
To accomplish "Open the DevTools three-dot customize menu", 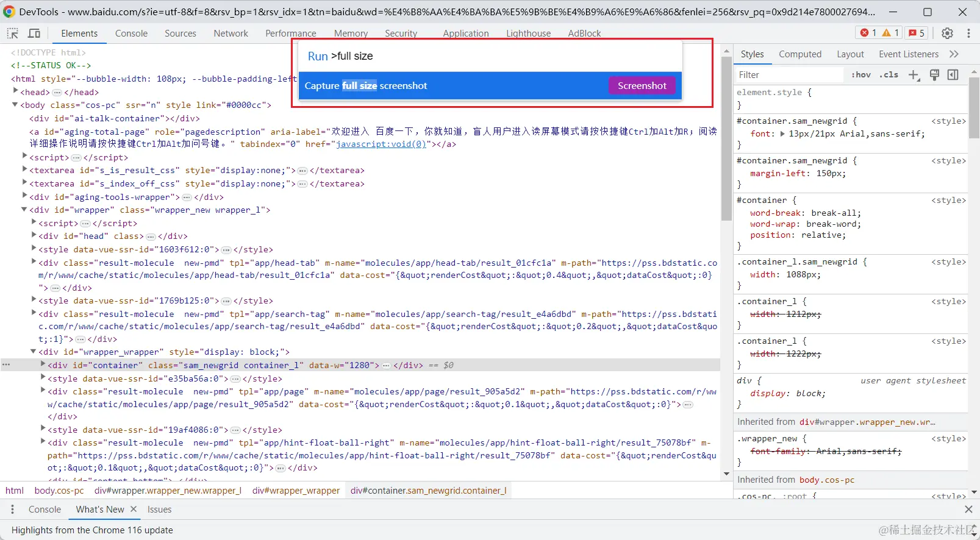I will tap(968, 33).
